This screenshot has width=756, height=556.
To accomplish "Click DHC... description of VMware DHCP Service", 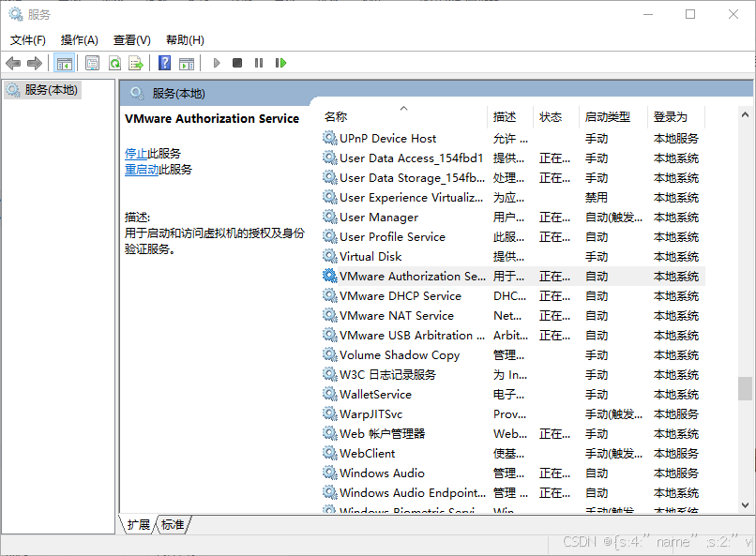I will [x=509, y=296].
